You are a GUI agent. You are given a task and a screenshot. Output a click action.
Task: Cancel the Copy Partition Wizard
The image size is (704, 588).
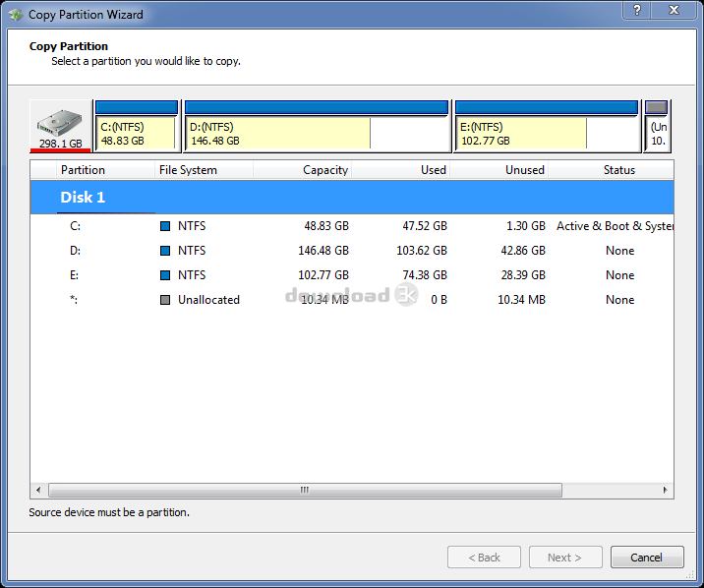(x=647, y=558)
